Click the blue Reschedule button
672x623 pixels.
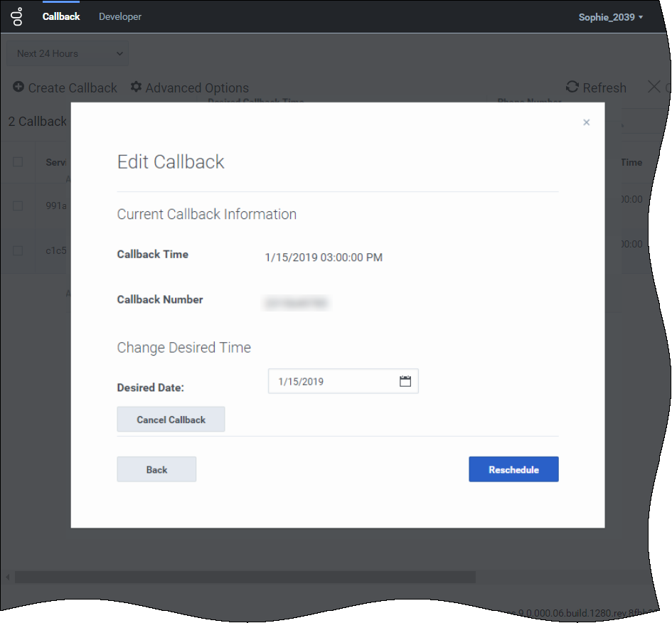coord(513,469)
